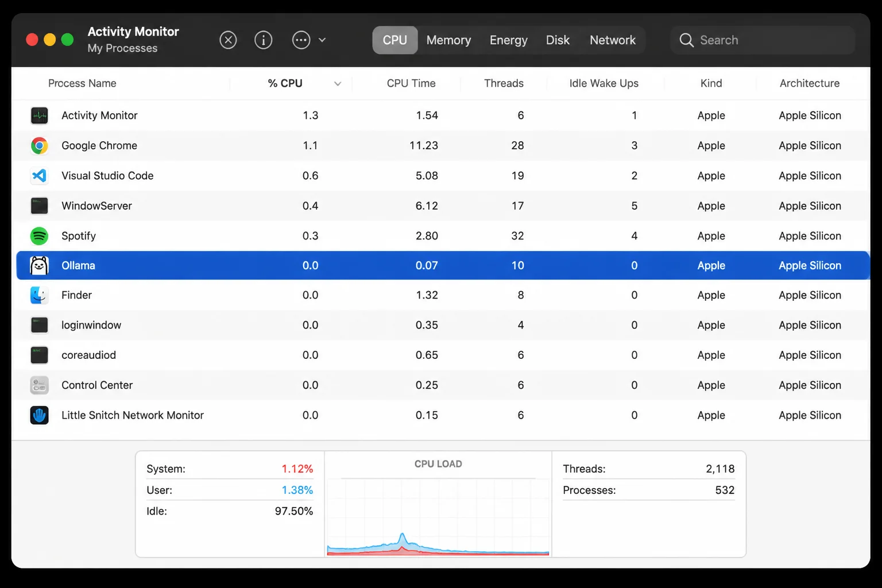The width and height of the screenshot is (882, 588).
Task: Select the Control Center process name
Action: (97, 385)
